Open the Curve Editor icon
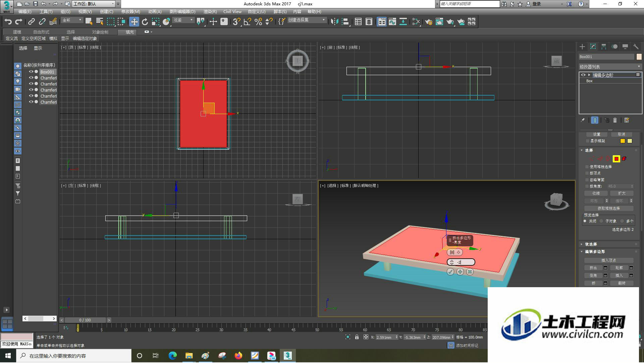644x363 pixels. [392, 22]
